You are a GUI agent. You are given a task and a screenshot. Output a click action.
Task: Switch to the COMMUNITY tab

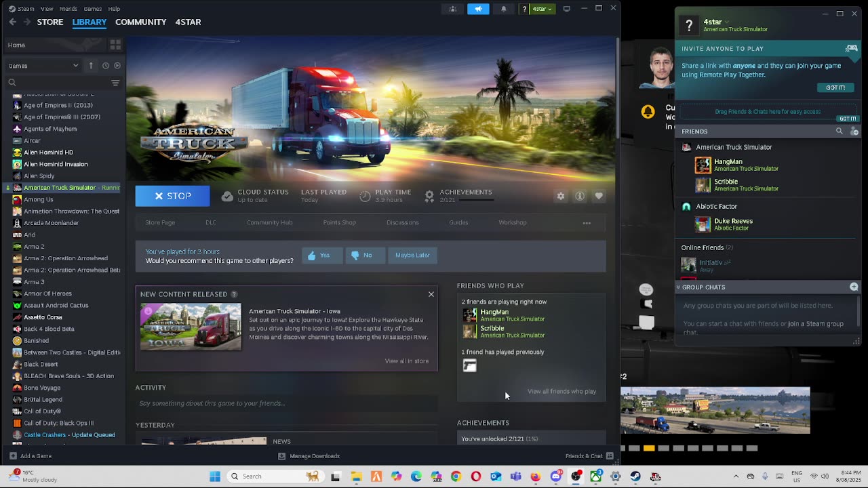click(x=140, y=22)
